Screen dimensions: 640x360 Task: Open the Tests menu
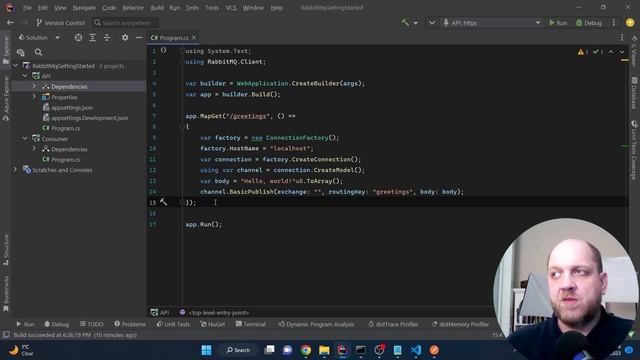coord(192,8)
